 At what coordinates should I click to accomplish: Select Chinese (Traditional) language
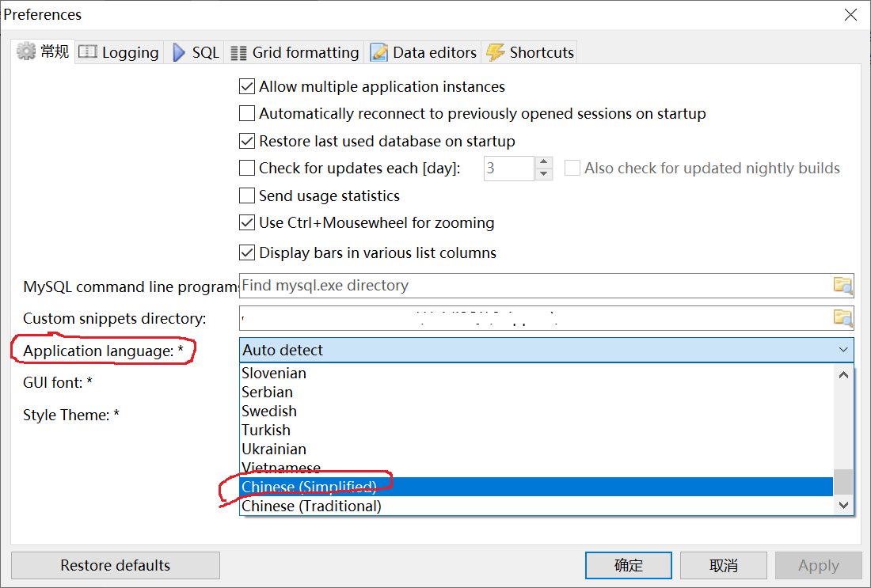537,506
